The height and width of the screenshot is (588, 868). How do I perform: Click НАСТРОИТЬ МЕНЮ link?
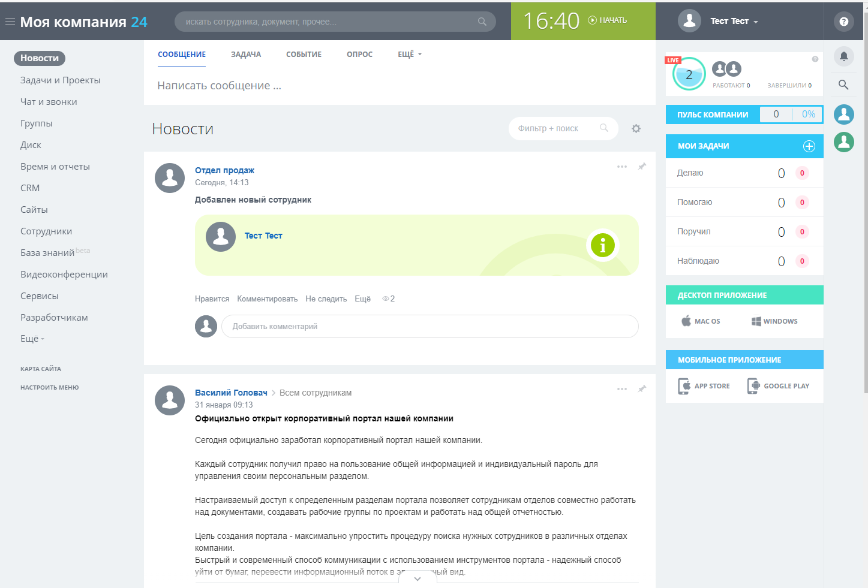(x=50, y=387)
